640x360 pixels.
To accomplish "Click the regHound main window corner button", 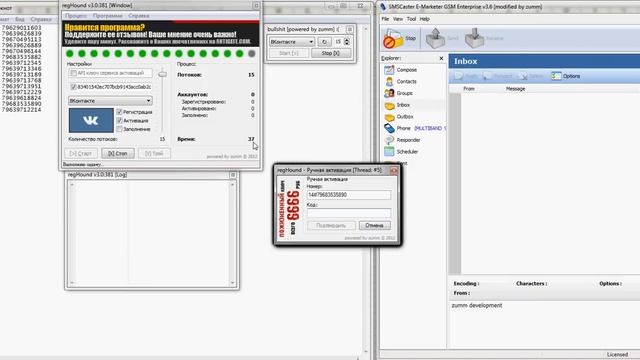I will 256,5.
